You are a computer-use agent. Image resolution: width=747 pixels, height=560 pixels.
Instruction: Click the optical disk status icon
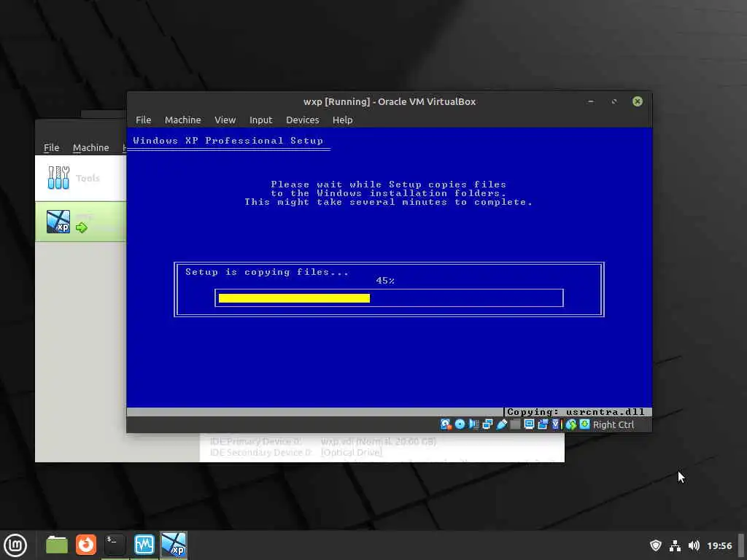[x=460, y=424]
